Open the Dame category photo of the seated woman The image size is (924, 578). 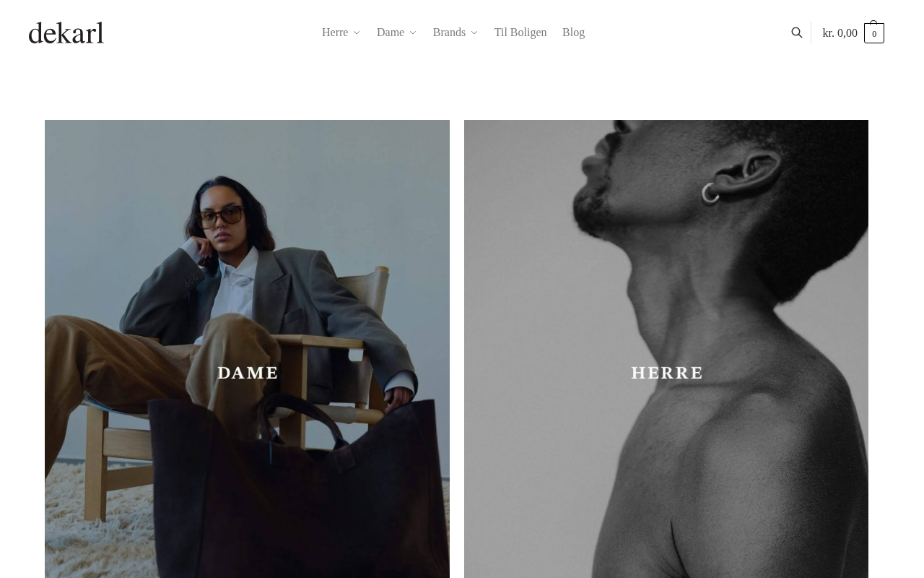click(x=247, y=349)
